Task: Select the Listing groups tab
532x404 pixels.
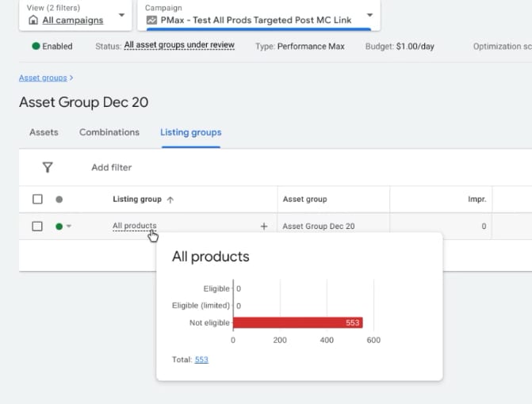Action: point(190,132)
